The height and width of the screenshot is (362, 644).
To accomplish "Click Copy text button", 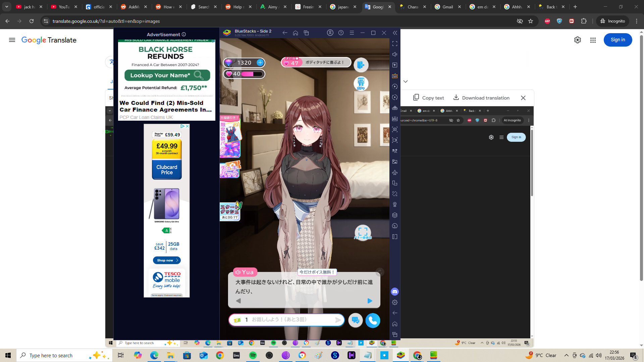I will tap(428, 98).
